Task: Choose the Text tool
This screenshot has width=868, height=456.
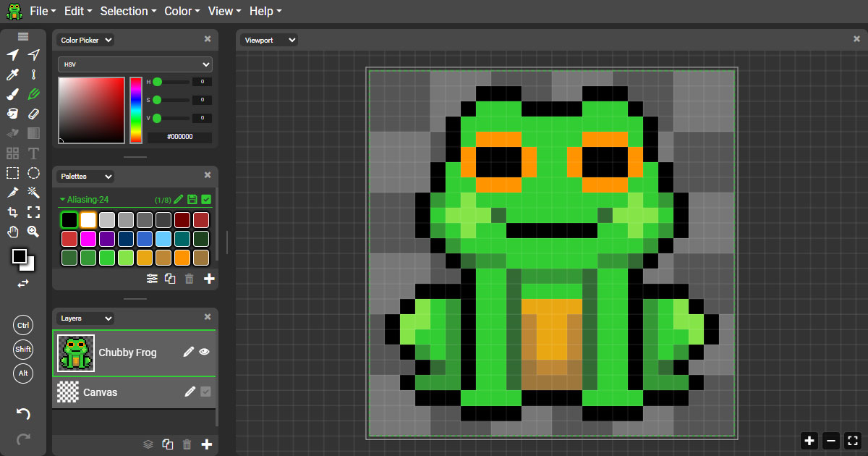Action: point(33,153)
